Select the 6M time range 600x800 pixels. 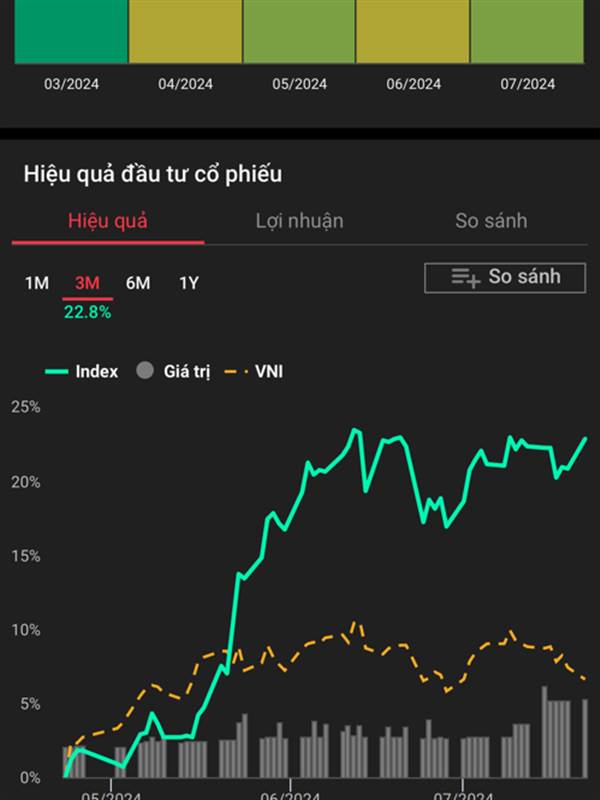[138, 283]
